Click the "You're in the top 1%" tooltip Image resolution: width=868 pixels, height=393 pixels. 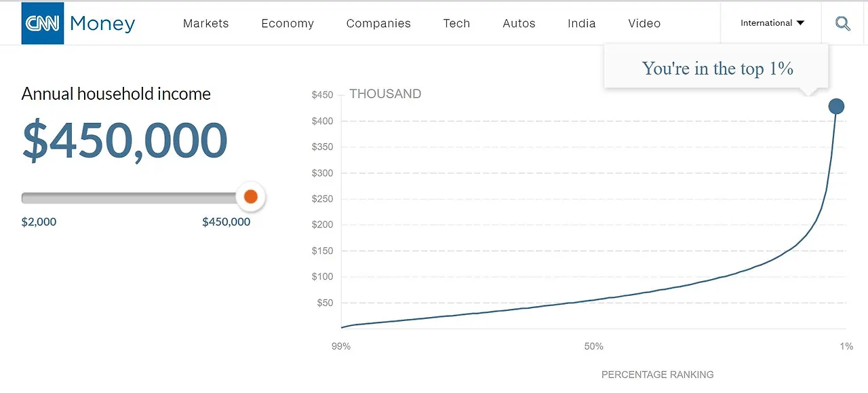(x=717, y=68)
